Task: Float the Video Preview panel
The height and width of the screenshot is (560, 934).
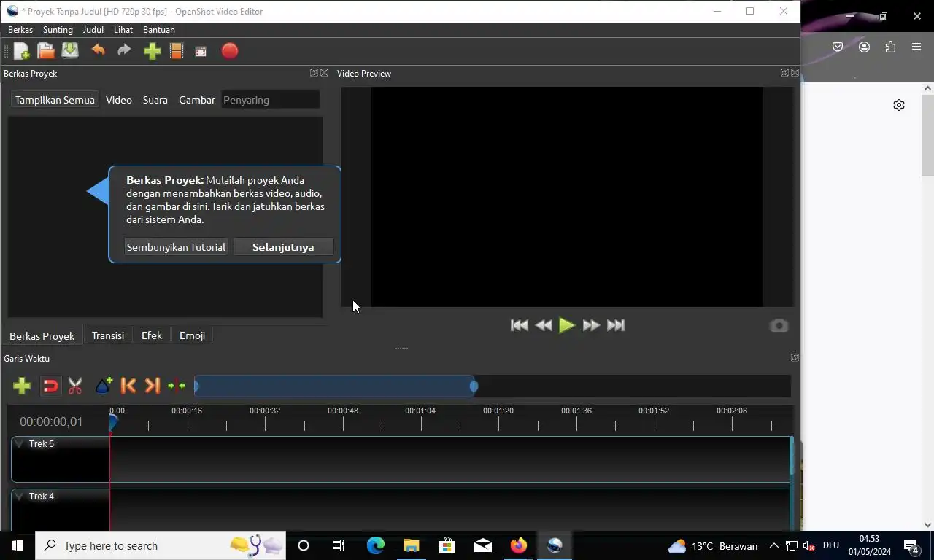Action: 784,73
